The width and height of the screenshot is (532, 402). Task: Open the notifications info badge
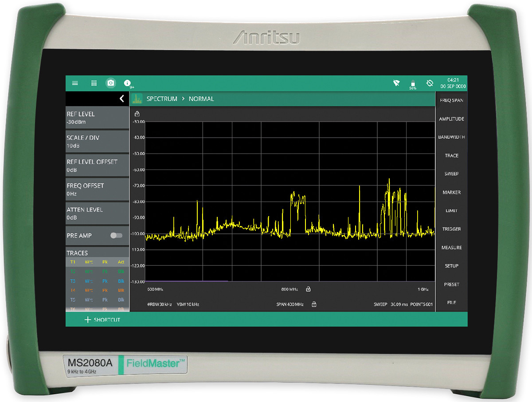[127, 83]
